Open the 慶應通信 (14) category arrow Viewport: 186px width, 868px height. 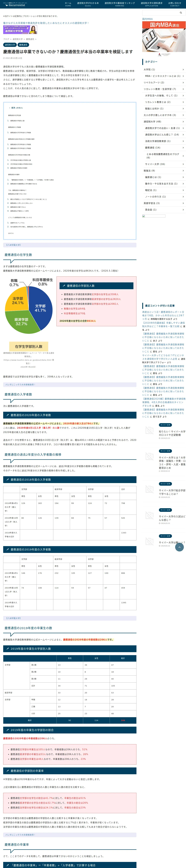(183, 148)
